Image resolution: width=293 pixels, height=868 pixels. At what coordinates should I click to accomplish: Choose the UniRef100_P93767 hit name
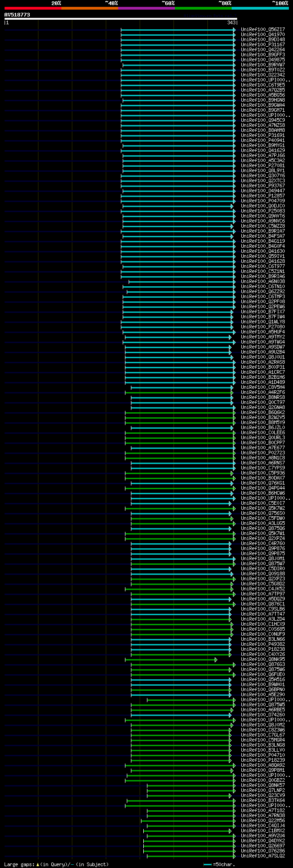263,186
